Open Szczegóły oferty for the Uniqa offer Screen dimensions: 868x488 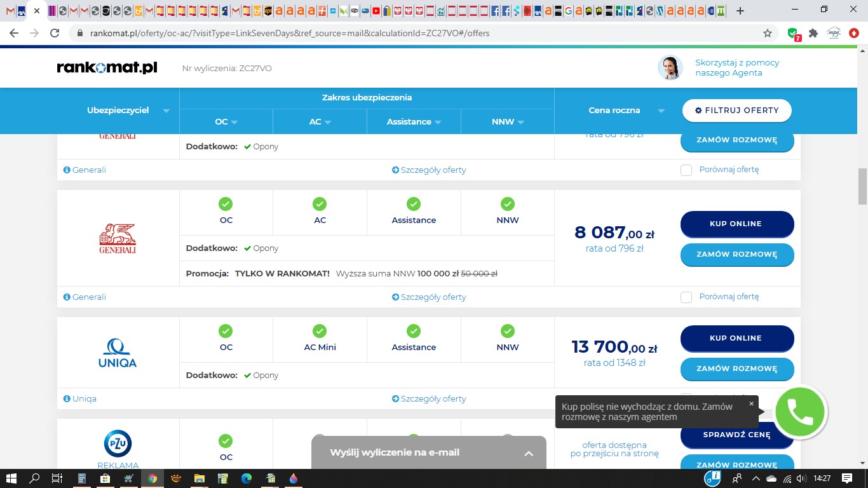tap(429, 398)
